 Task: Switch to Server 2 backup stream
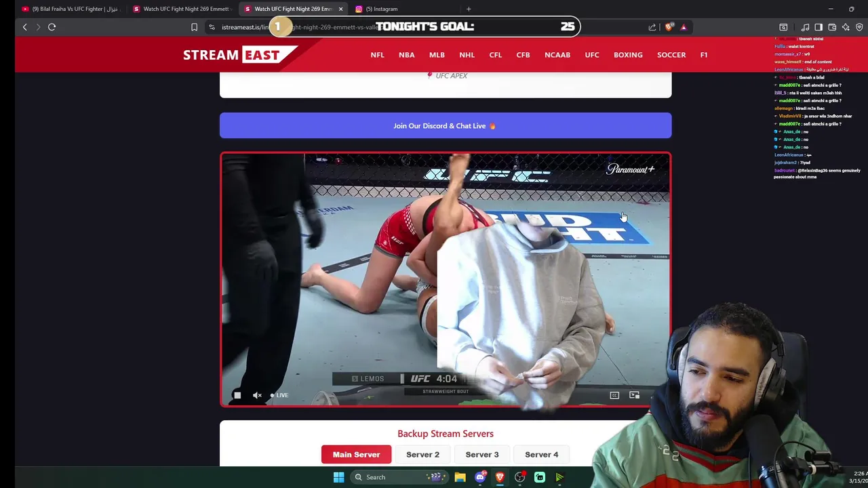[422, 455]
